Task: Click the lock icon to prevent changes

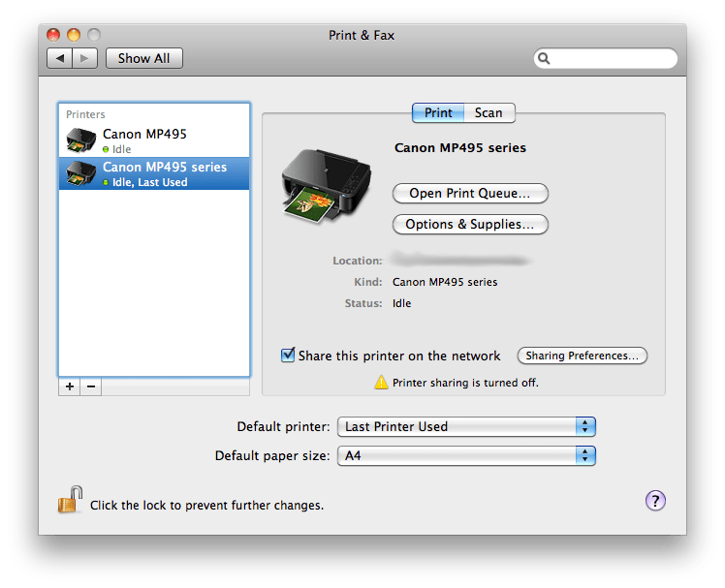Action: (x=70, y=500)
